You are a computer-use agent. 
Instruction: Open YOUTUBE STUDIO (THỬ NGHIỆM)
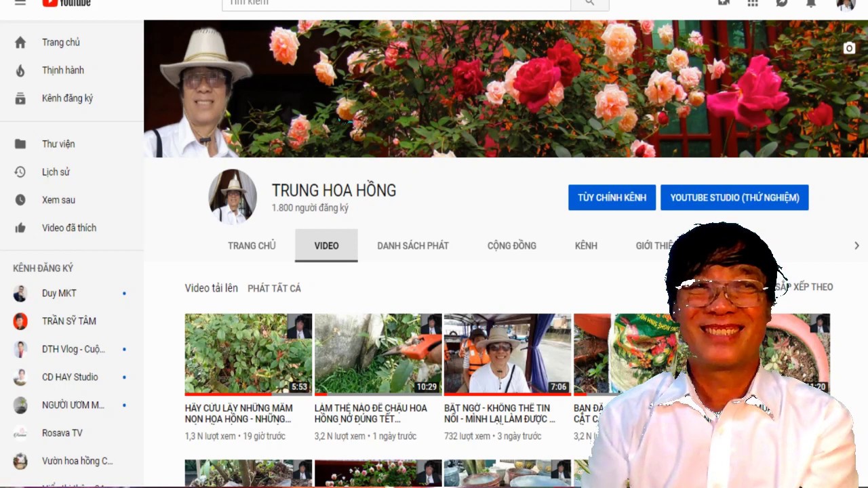[x=734, y=197]
